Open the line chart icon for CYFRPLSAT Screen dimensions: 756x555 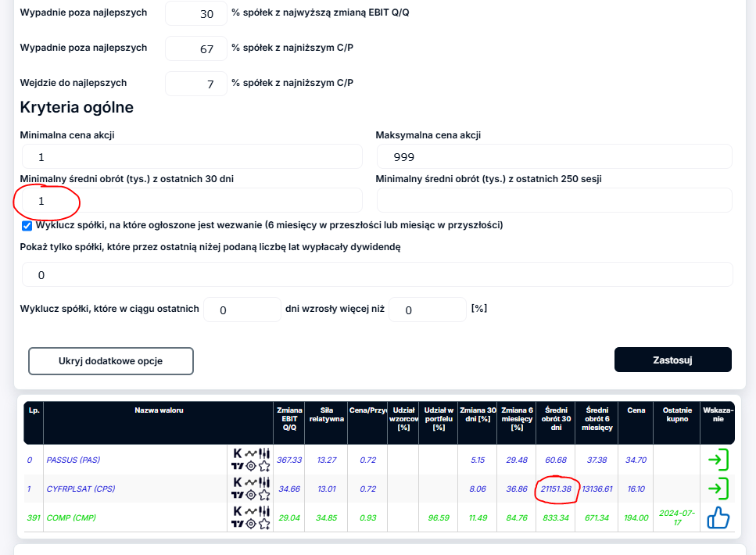pyautogui.click(x=250, y=482)
